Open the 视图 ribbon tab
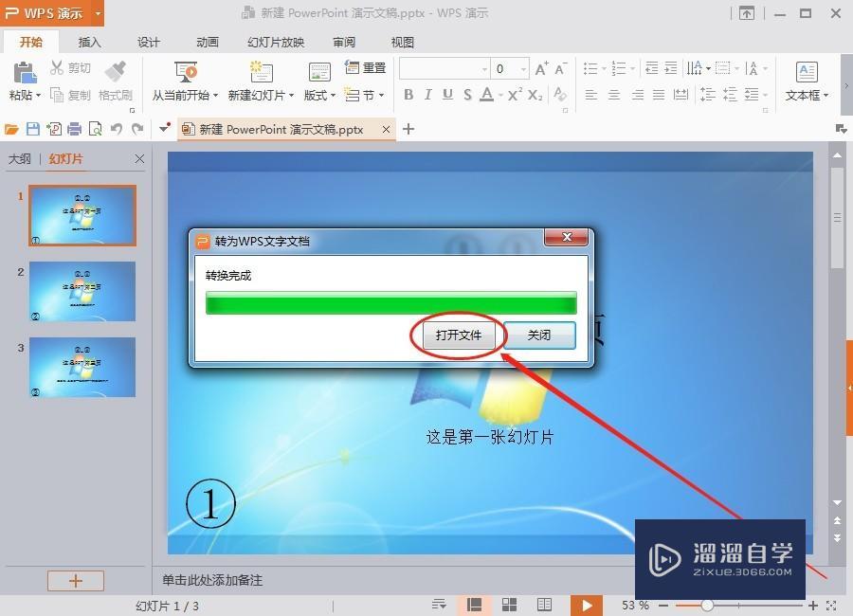The image size is (853, 616). [403, 42]
